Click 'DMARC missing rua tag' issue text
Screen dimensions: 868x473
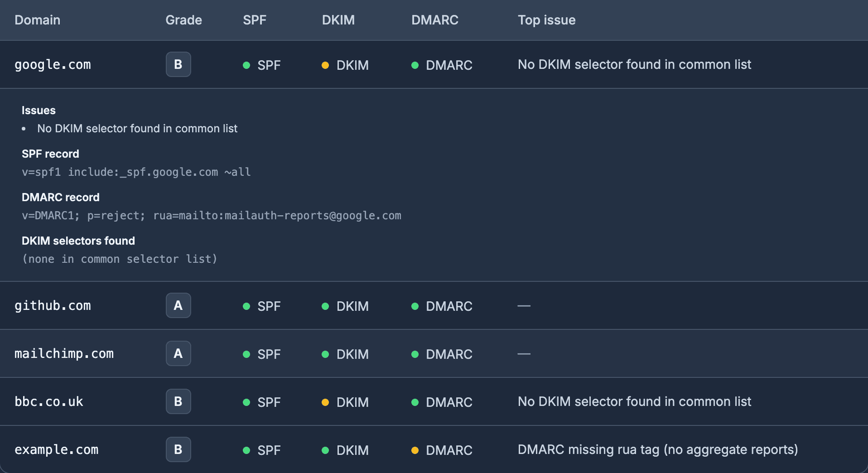[x=658, y=449]
